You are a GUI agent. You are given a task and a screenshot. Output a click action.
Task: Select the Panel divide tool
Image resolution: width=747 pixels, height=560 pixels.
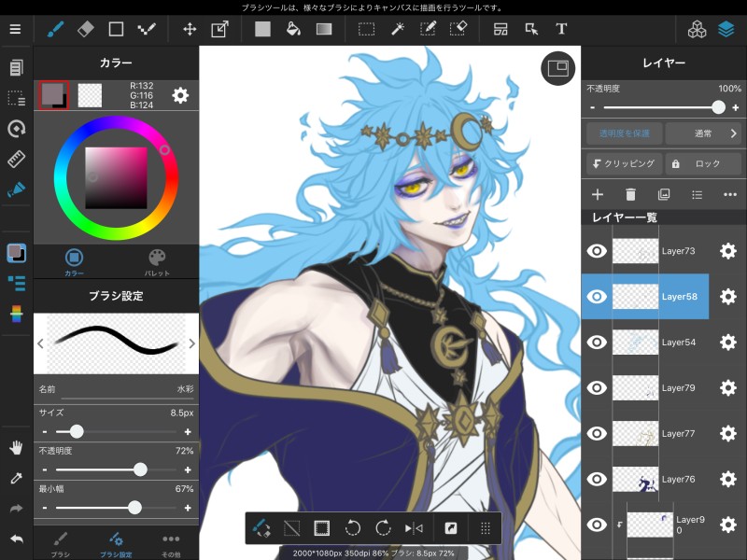point(500,29)
